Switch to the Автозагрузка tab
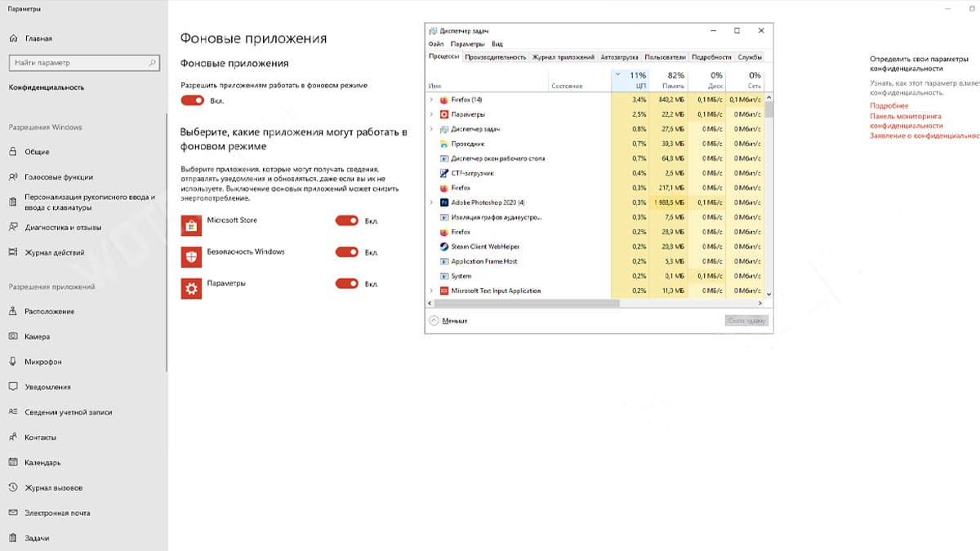Screen dimensions: 980x551 pos(619,57)
